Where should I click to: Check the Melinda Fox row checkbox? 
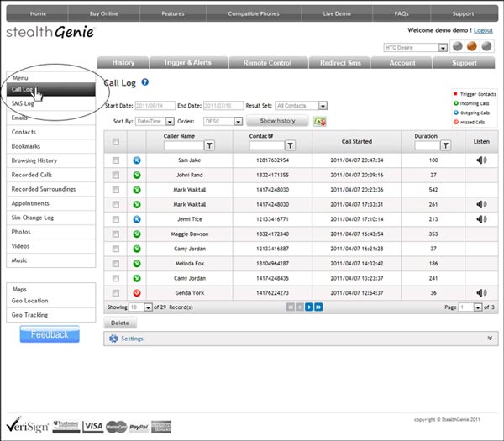[116, 264]
